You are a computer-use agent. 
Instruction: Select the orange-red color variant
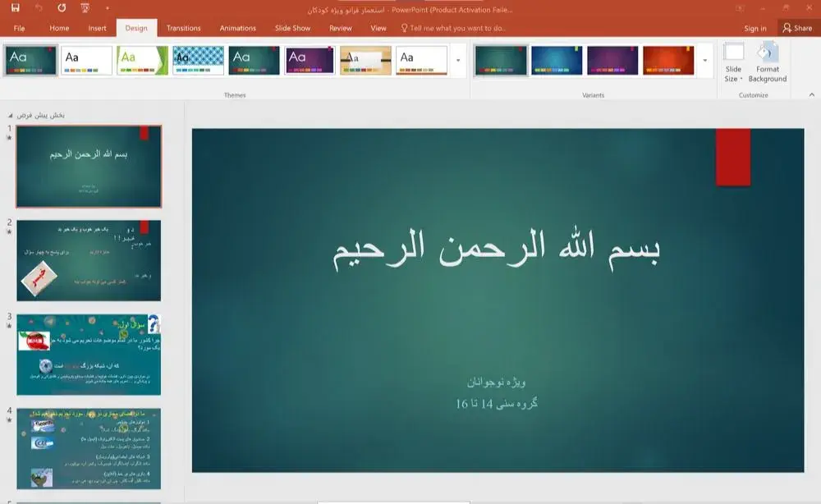click(x=668, y=60)
